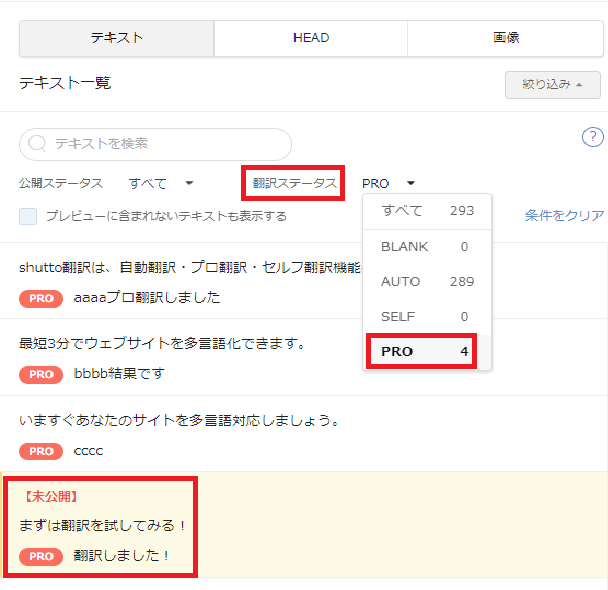Click the 【未公開】 status label

coord(51,497)
